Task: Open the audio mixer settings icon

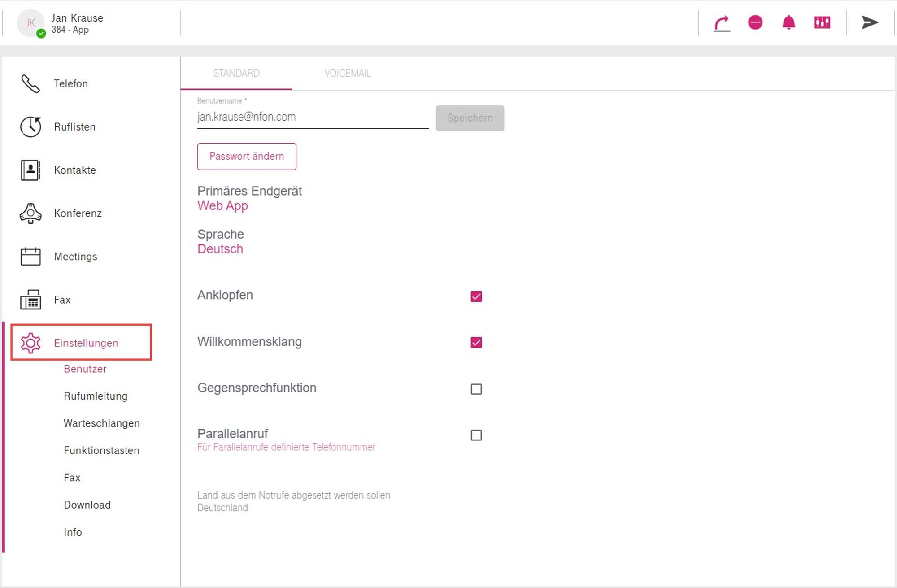Action: click(822, 22)
